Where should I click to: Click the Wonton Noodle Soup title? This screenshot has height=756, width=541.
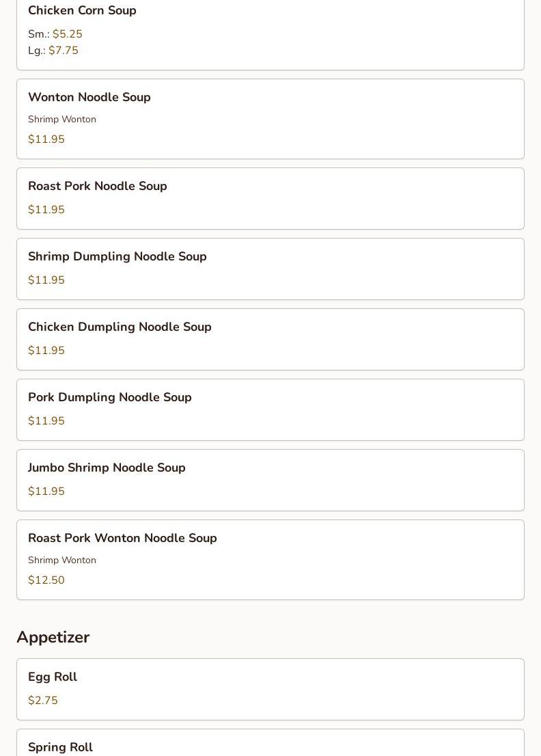[x=89, y=98]
